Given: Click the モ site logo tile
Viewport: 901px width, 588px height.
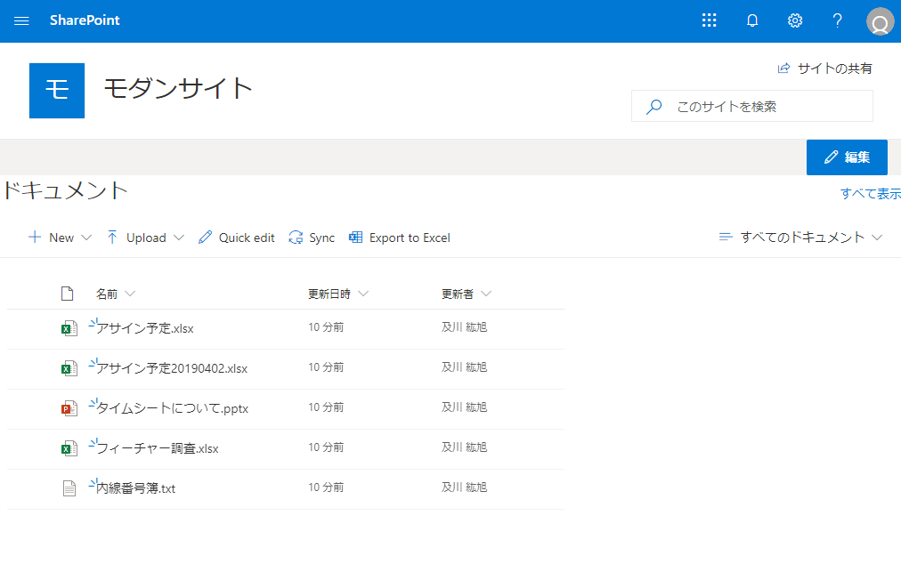Looking at the screenshot, I should pos(57,91).
